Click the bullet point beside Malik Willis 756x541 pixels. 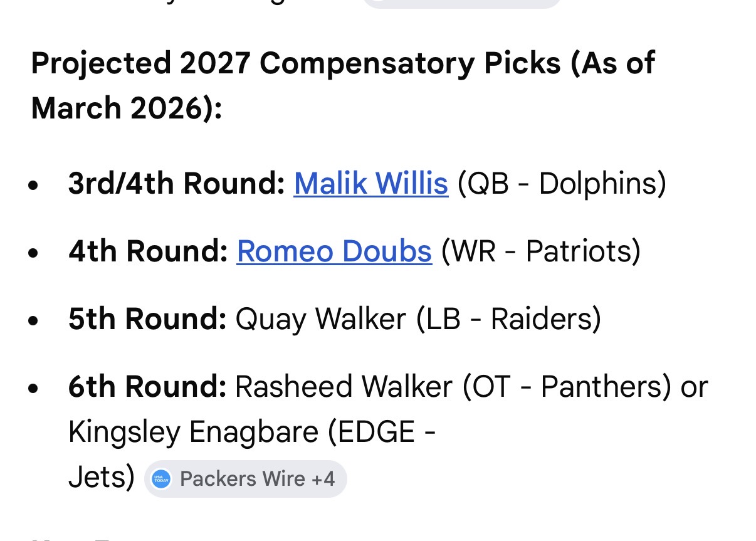(35, 186)
